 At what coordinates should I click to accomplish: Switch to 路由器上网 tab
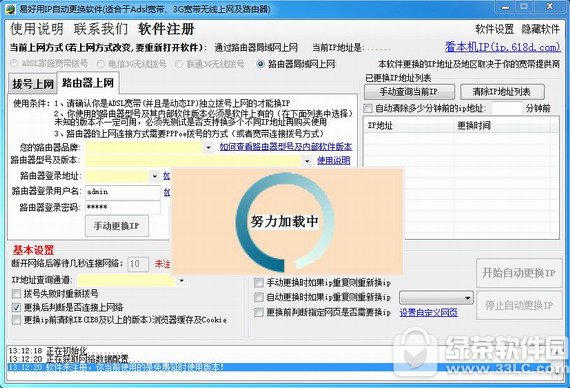(x=88, y=83)
